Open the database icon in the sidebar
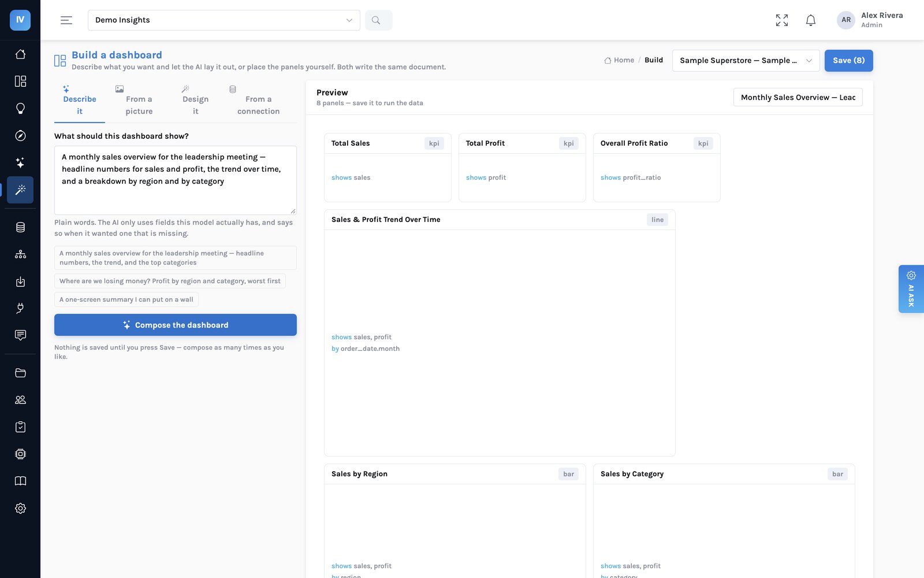 20,227
